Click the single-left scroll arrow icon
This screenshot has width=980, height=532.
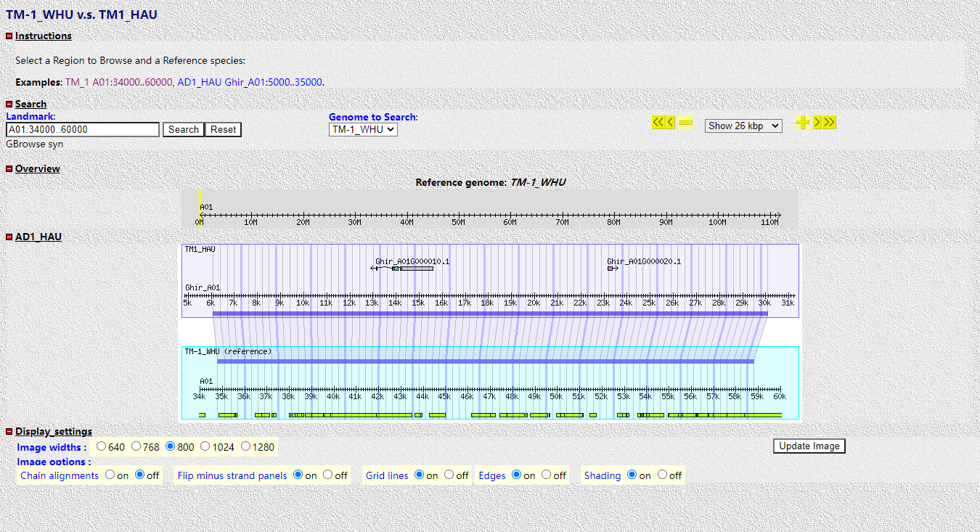coord(671,123)
